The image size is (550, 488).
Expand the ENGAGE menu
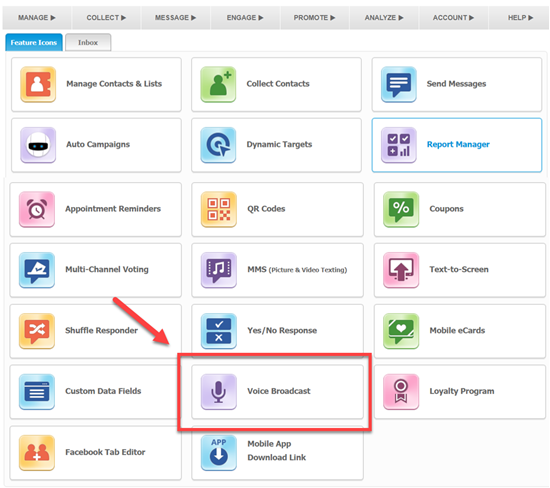(x=245, y=18)
